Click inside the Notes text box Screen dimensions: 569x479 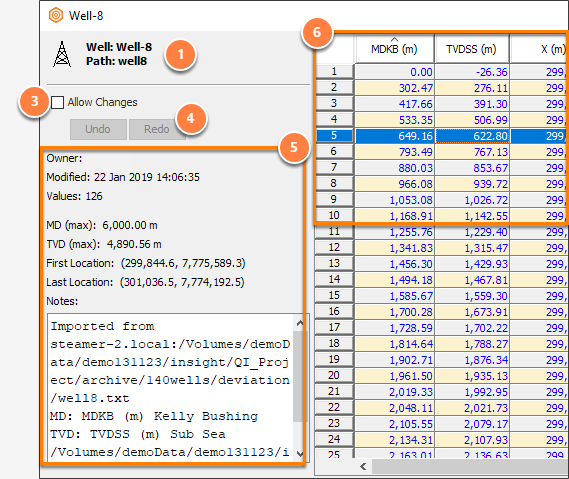pos(171,388)
